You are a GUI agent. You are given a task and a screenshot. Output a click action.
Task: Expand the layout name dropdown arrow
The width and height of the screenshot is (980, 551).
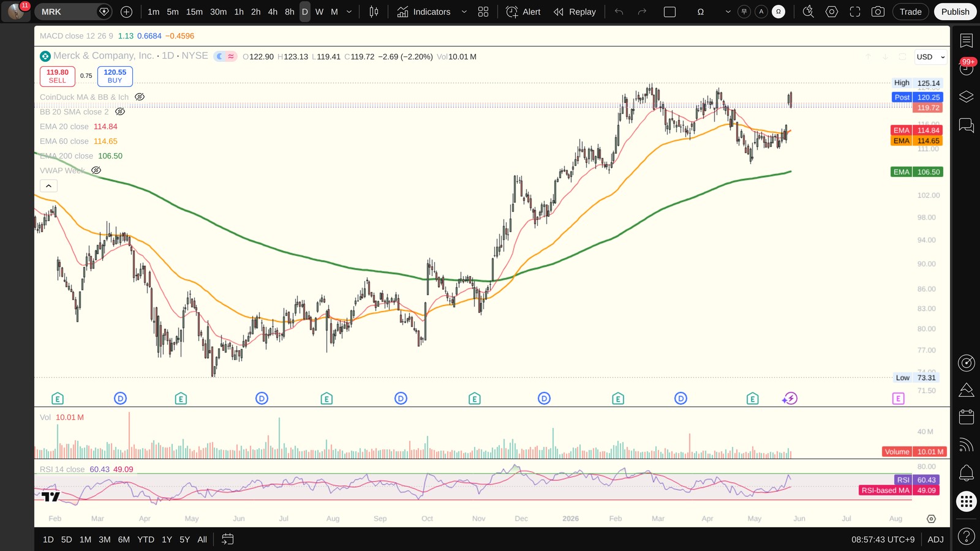(x=728, y=12)
